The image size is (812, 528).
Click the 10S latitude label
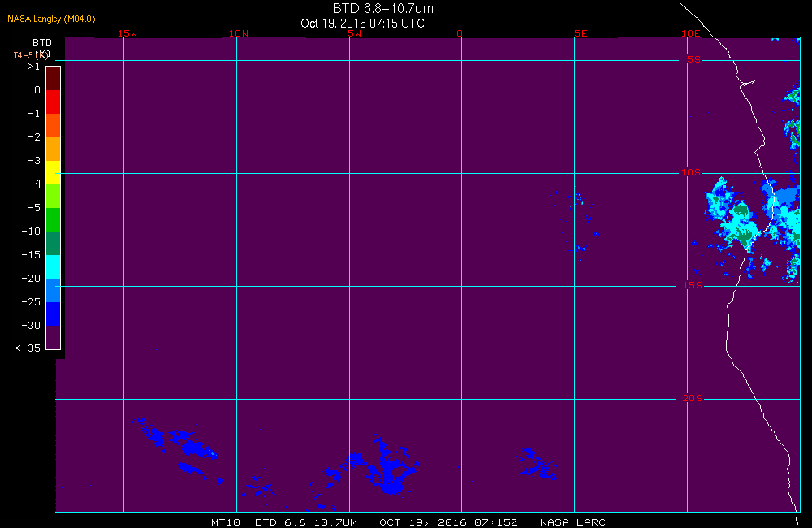pos(690,172)
